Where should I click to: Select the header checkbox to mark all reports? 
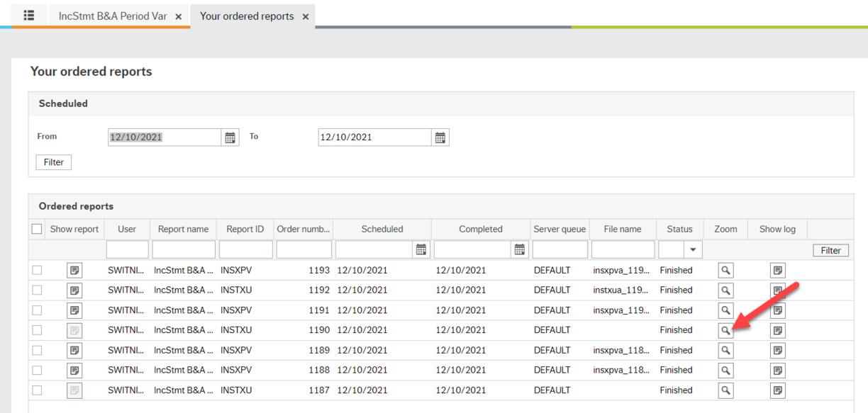(x=37, y=229)
